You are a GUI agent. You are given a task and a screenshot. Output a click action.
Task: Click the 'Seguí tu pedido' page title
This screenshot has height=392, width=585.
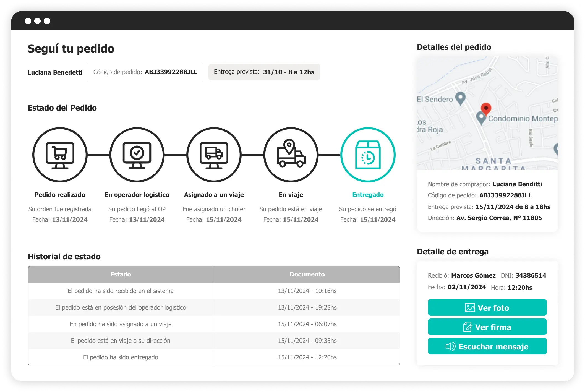tap(71, 49)
